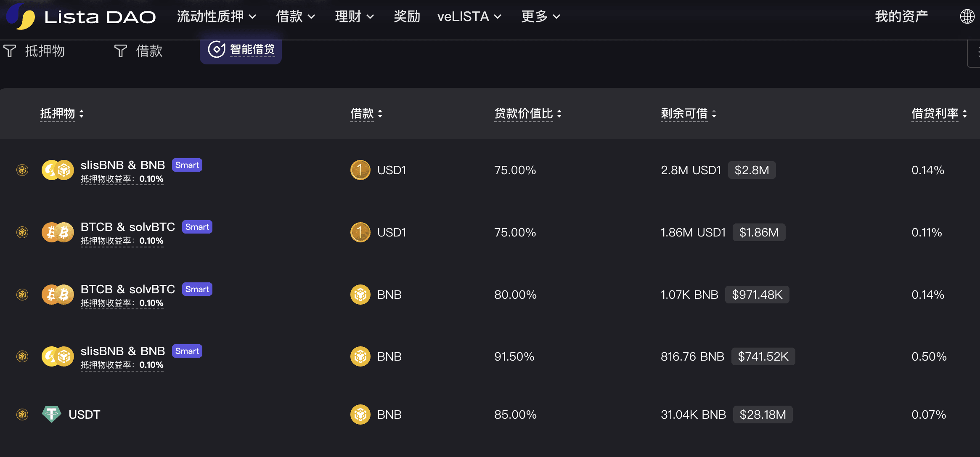The width and height of the screenshot is (980, 457).
Task: Go to 我的资产 page
Action: point(901,16)
